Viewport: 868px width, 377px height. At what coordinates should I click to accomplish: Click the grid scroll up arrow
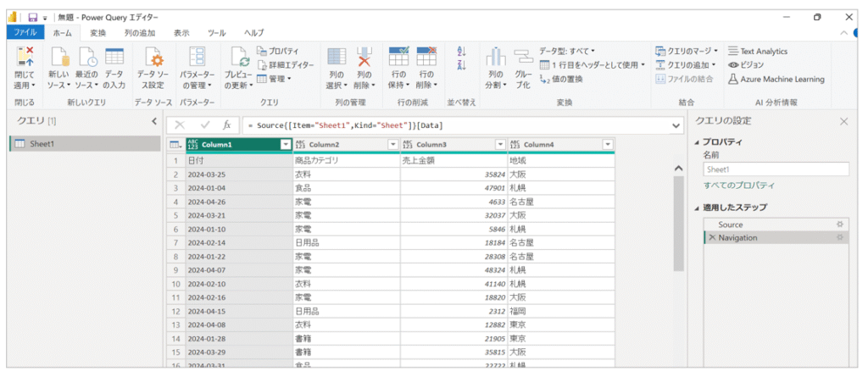click(x=679, y=169)
